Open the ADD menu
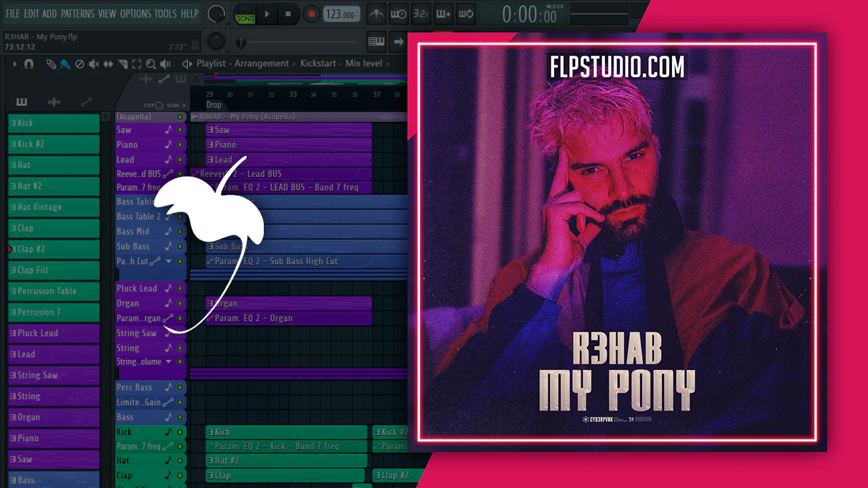The image size is (868, 488). pyautogui.click(x=50, y=14)
